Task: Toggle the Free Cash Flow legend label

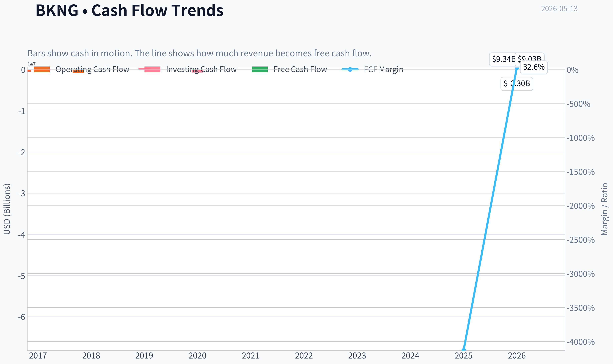Action: click(300, 69)
